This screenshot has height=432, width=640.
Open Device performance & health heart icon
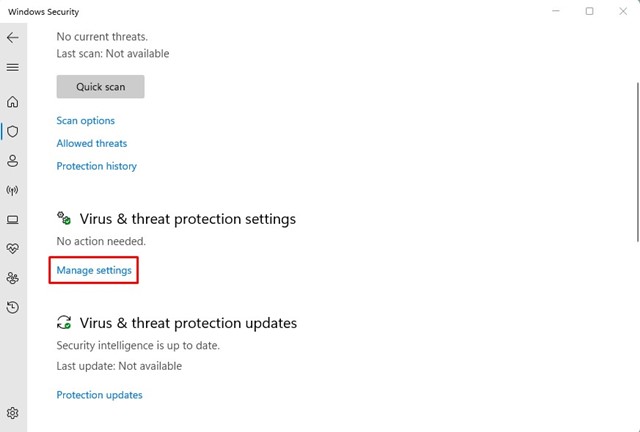(12, 248)
